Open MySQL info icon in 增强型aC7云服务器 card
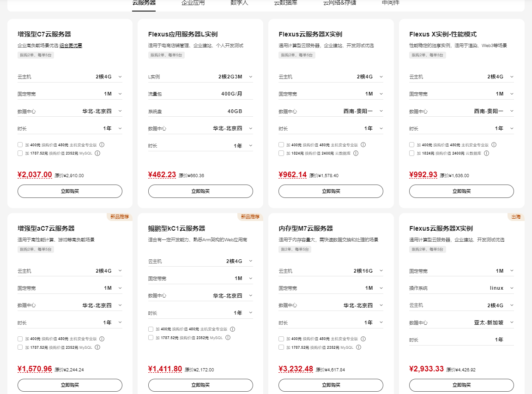This screenshot has height=394, width=532. pos(97,347)
